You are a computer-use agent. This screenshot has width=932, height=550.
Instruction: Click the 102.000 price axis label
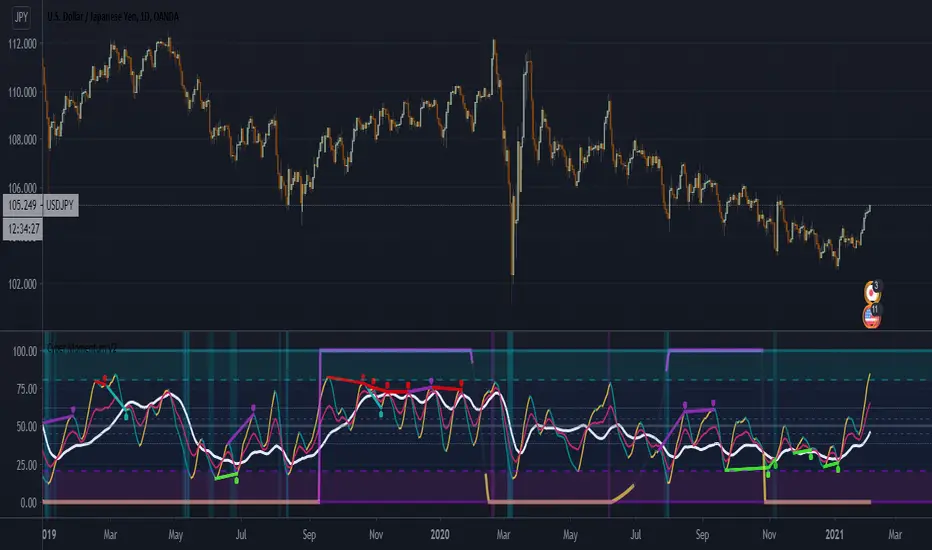(x=22, y=284)
